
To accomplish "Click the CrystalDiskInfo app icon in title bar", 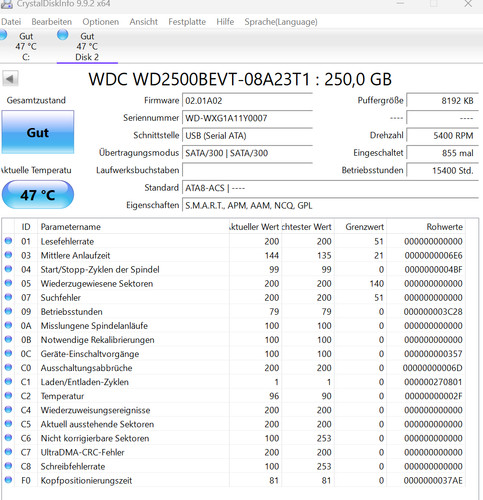I will click(x=6, y=4).
